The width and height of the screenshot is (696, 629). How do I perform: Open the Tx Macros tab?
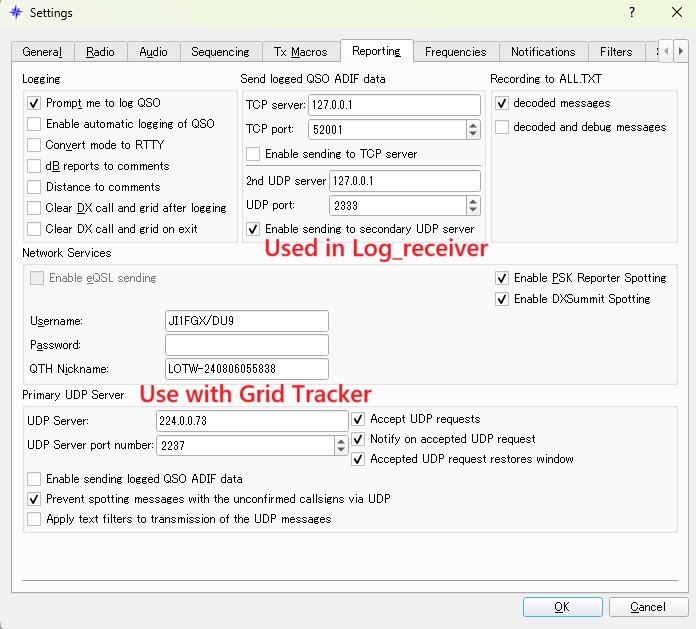(x=300, y=52)
